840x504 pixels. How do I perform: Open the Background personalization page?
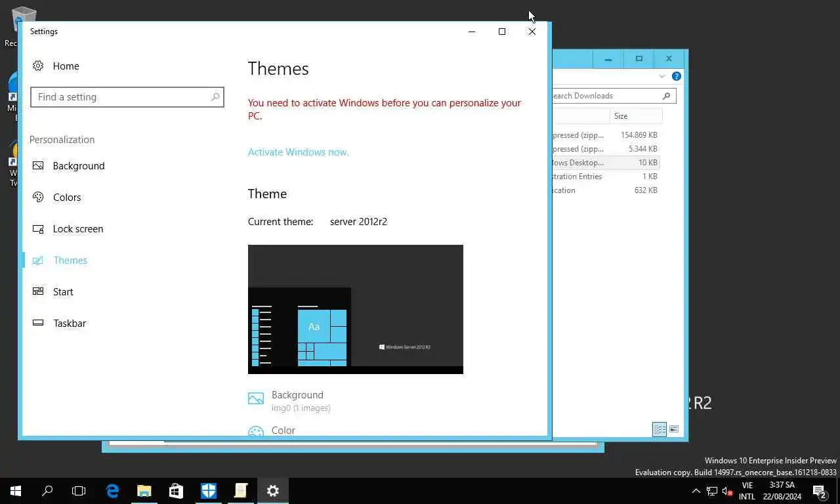point(68,166)
